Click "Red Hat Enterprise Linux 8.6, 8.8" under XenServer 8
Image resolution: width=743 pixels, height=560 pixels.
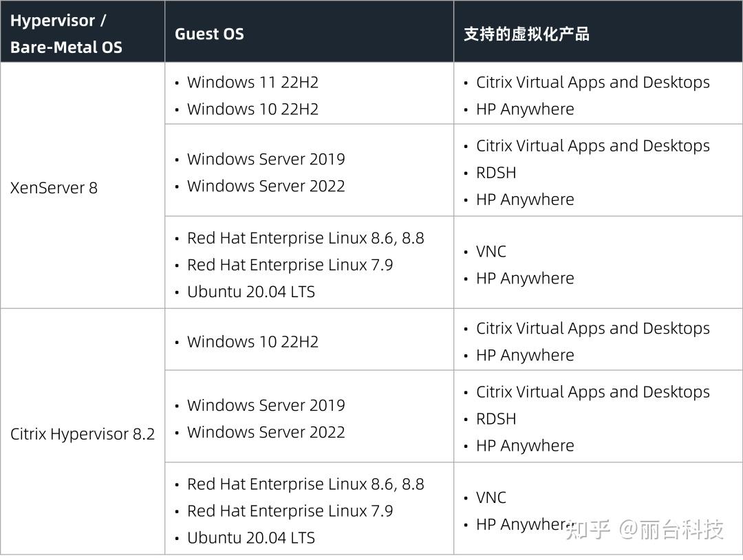(x=305, y=238)
